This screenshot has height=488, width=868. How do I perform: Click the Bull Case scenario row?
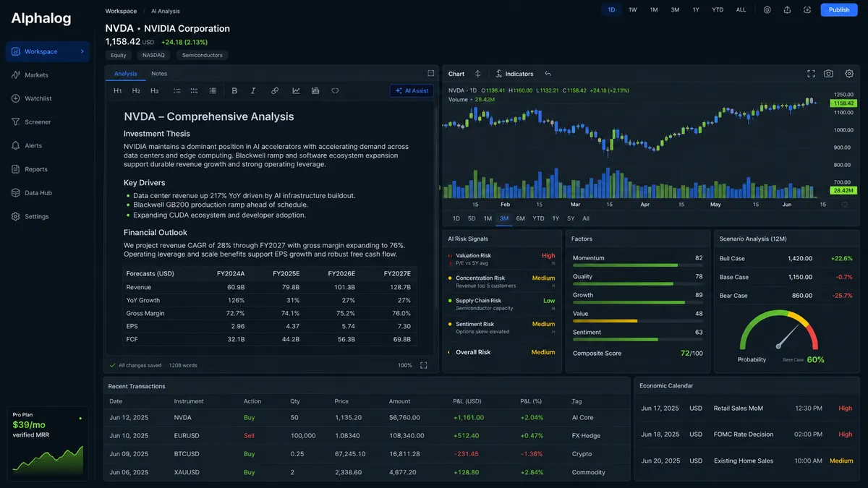click(786, 258)
